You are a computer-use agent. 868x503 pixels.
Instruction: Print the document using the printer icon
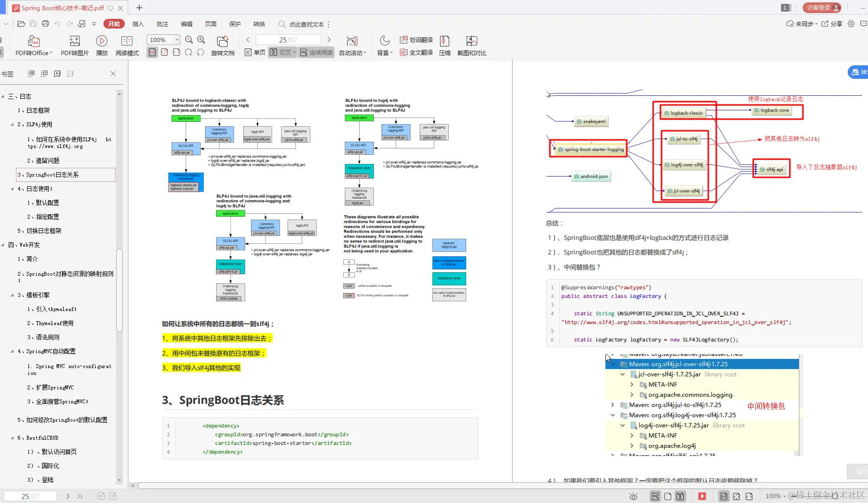[45, 24]
